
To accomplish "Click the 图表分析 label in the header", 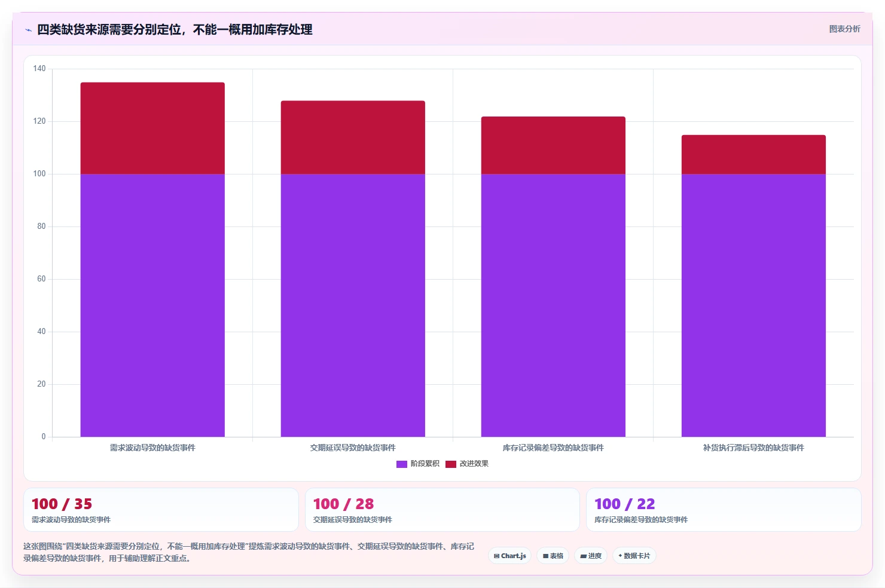I will [x=844, y=29].
